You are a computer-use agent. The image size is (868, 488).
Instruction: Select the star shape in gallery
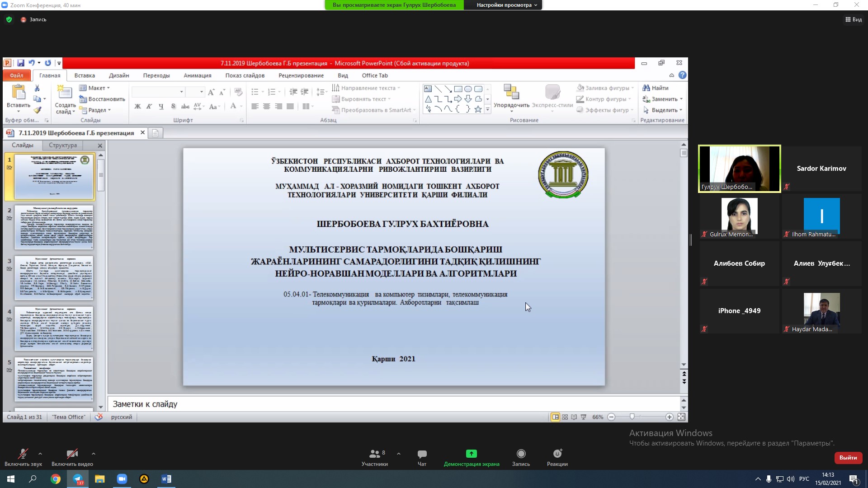click(x=478, y=109)
